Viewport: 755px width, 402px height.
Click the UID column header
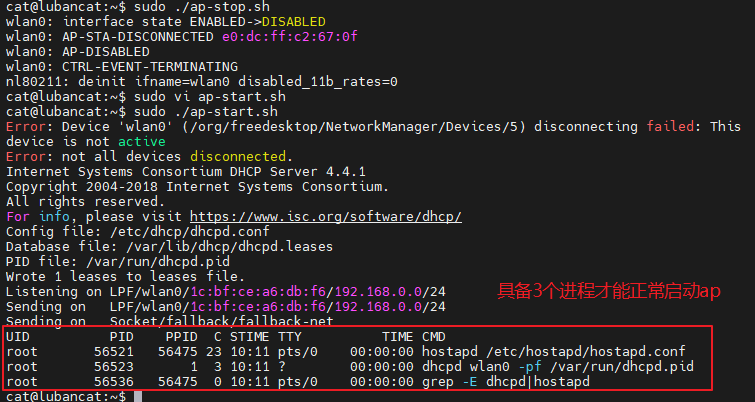(x=18, y=337)
